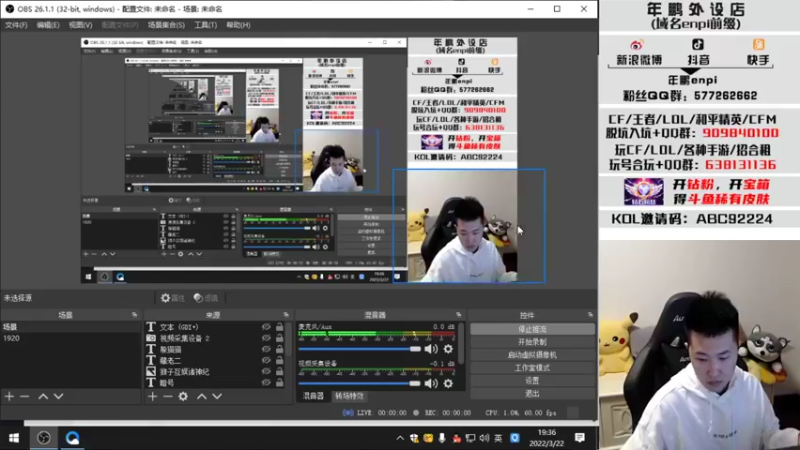This screenshot has height=450, width=800.
Task: Select the 文本 (GDI+) source
Action: [179, 327]
